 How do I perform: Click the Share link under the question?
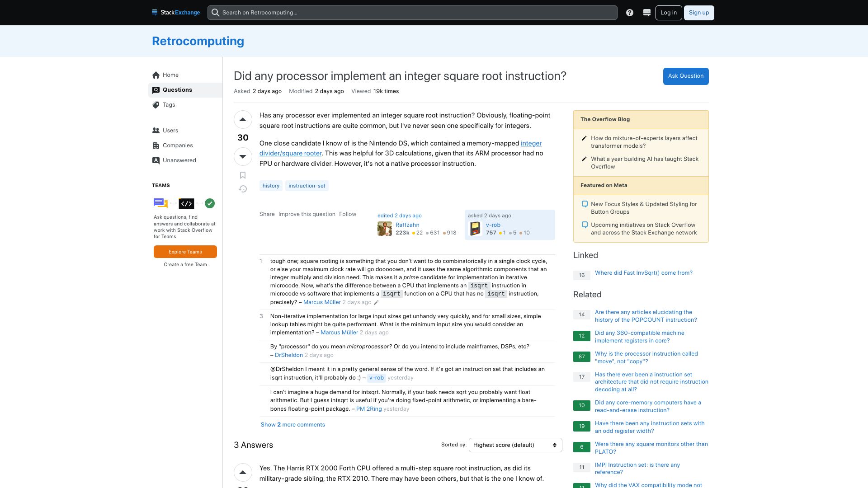coord(267,214)
